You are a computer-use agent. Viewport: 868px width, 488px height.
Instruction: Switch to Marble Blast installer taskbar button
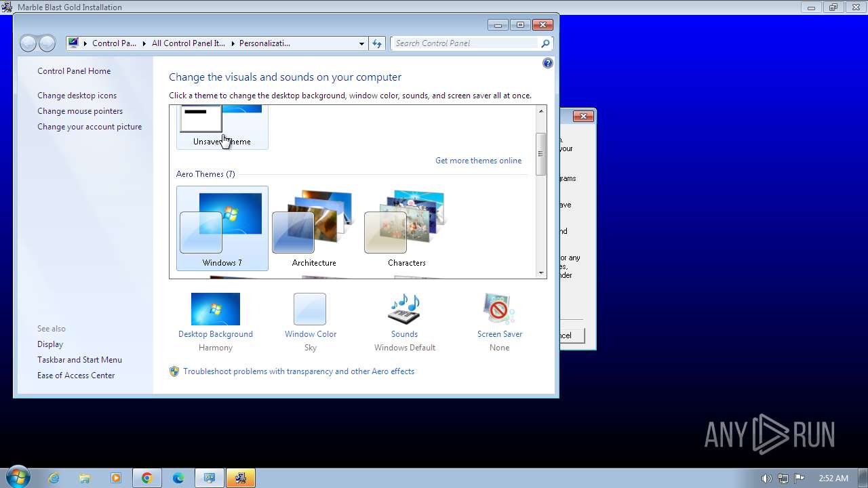click(x=241, y=478)
